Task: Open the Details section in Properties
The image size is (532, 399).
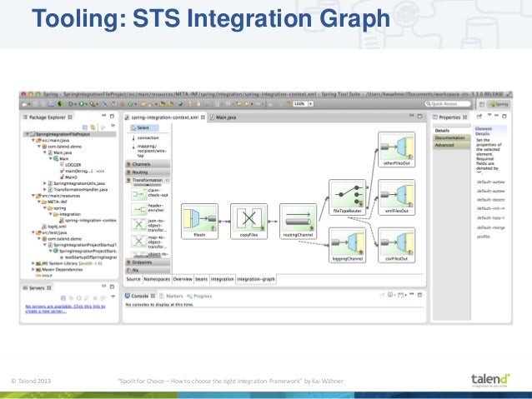Action: [452, 131]
